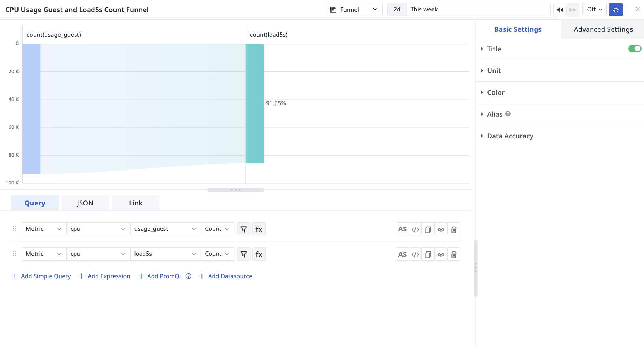Click the 2d time interval label
The image size is (644, 346).
tap(397, 10)
